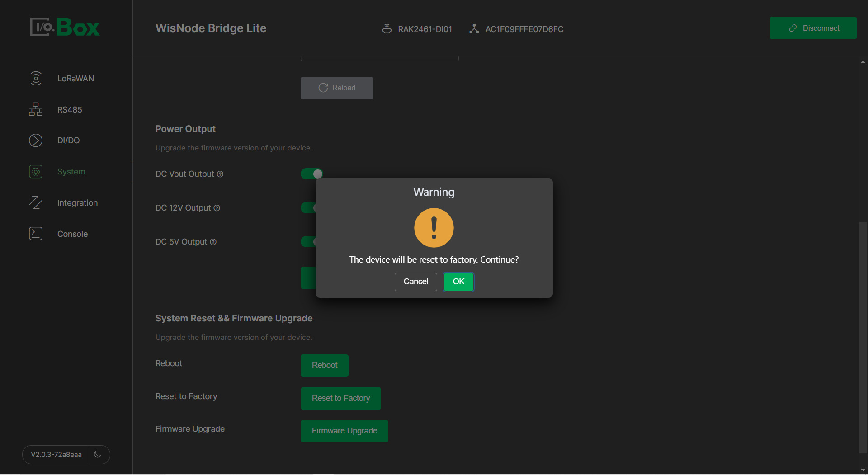
Task: Open the Console menu item
Action: [x=72, y=234]
